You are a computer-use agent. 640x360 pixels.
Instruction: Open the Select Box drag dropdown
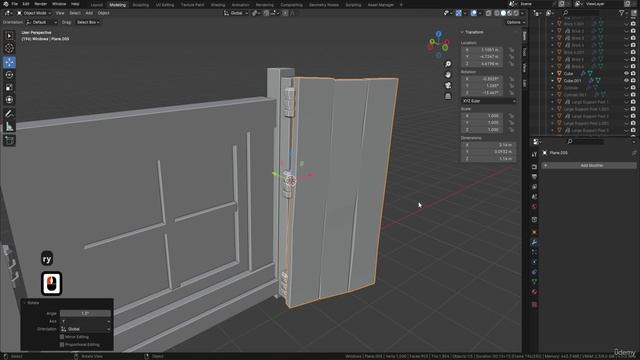coord(88,22)
